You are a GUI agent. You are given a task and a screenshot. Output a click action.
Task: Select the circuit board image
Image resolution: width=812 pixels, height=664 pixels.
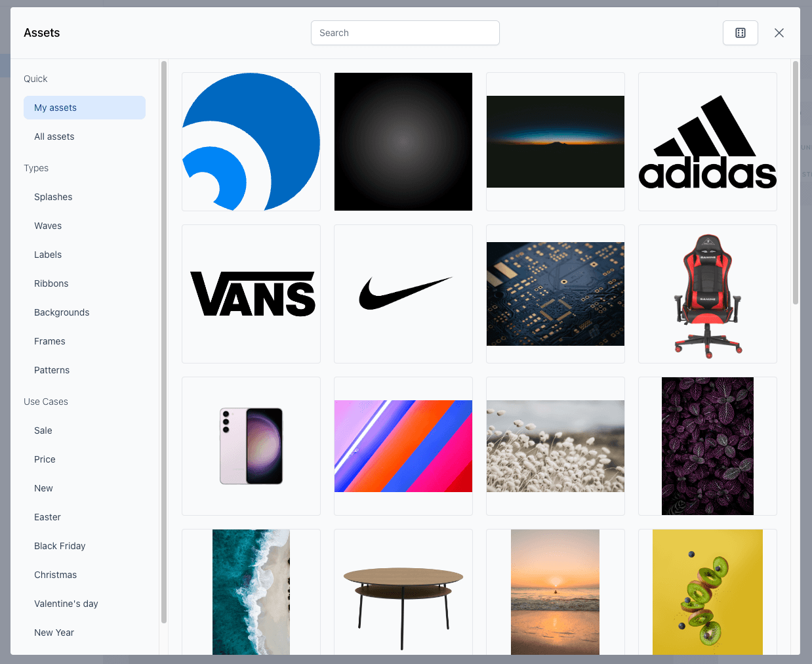point(556,294)
